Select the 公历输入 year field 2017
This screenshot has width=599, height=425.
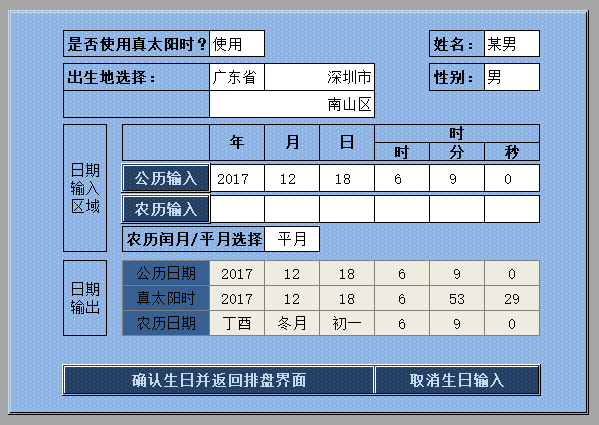pyautogui.click(x=237, y=178)
